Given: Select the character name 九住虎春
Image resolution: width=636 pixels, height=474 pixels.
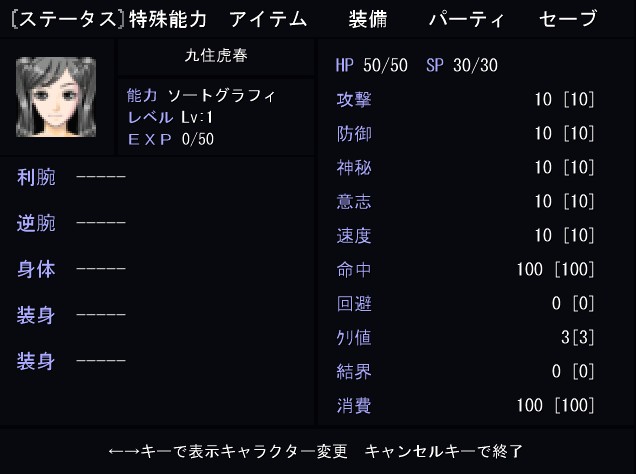Looking at the screenshot, I should (x=216, y=56).
